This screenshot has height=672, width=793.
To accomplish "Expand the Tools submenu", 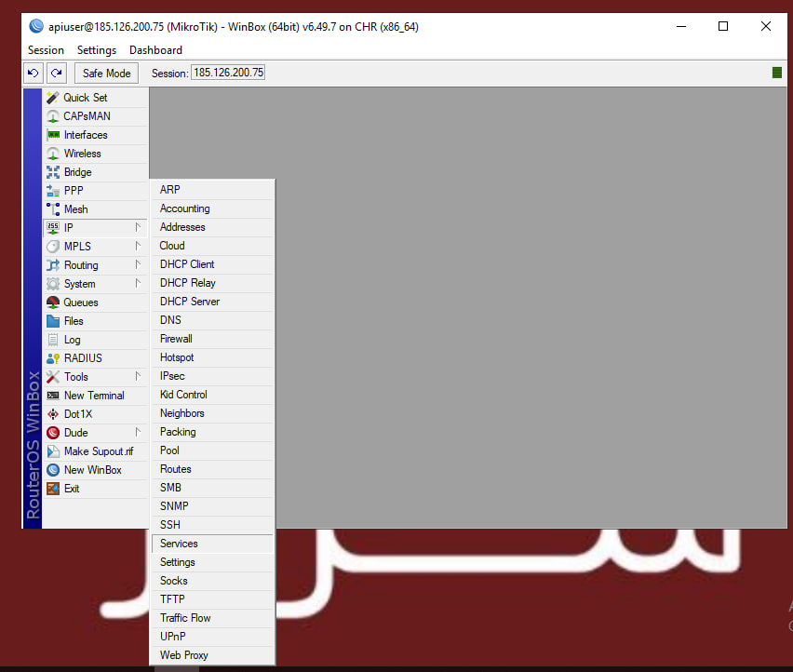I will pos(138,377).
